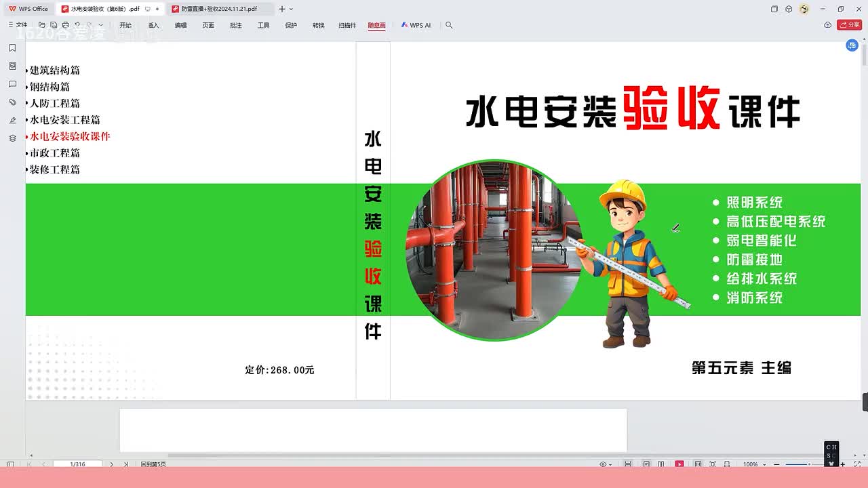Image resolution: width=868 pixels, height=488 pixels.
Task: Select two-page view mode
Action: [660, 464]
